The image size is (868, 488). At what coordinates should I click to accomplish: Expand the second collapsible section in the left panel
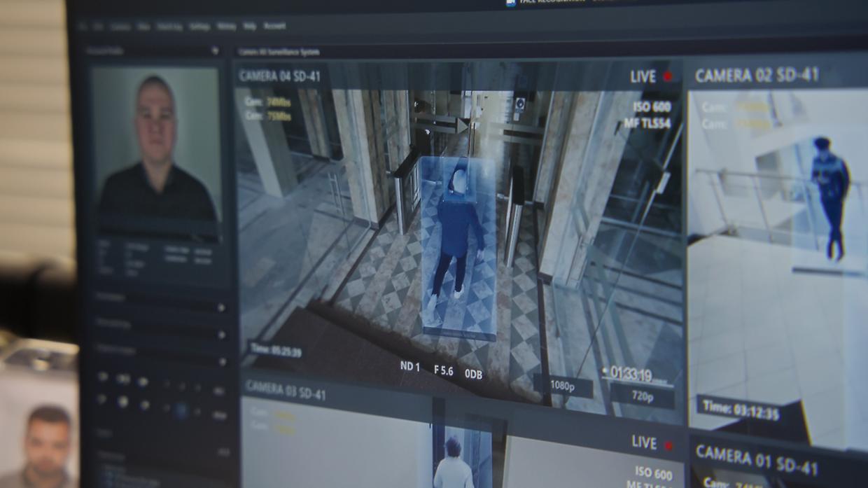tap(222, 335)
